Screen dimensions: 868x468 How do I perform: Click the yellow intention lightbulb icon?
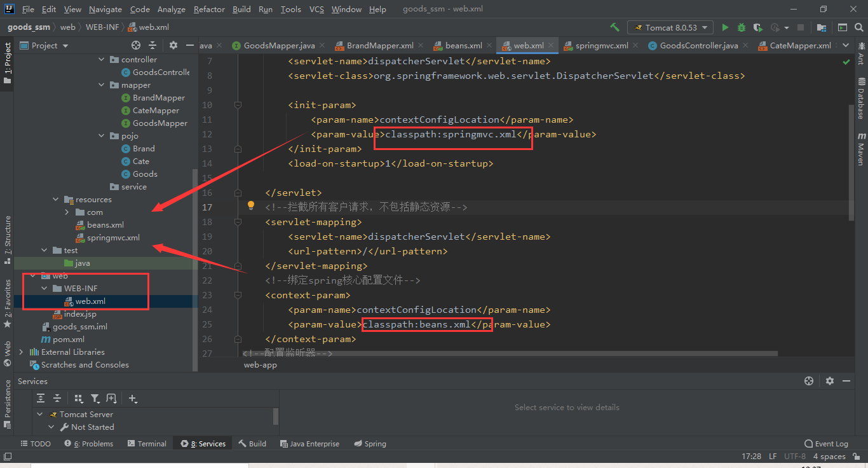click(251, 206)
